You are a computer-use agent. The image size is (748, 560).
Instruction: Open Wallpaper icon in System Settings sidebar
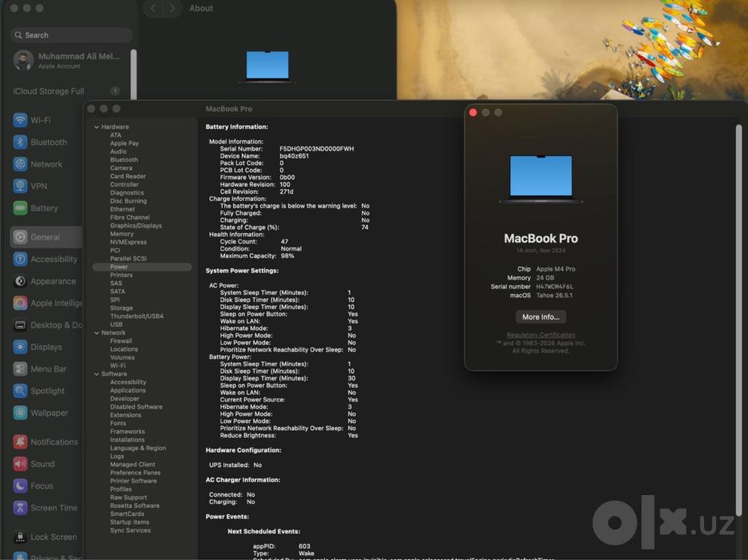point(20,413)
